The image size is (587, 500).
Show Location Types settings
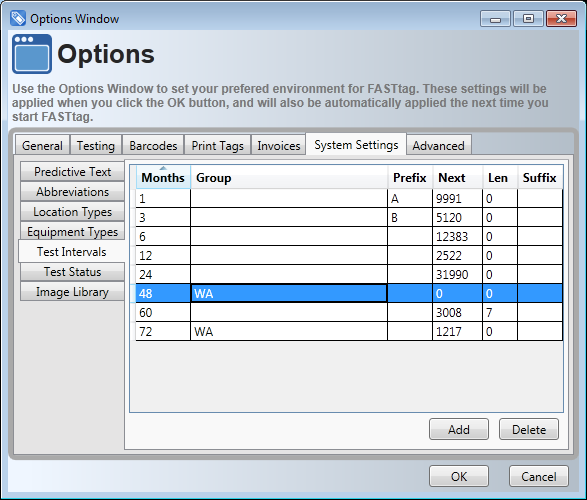coord(73,211)
